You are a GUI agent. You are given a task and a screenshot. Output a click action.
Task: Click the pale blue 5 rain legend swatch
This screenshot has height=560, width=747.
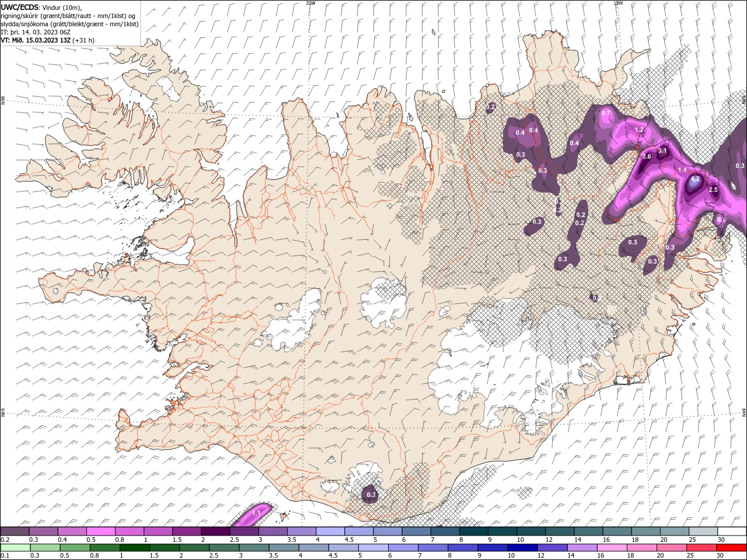point(373,547)
